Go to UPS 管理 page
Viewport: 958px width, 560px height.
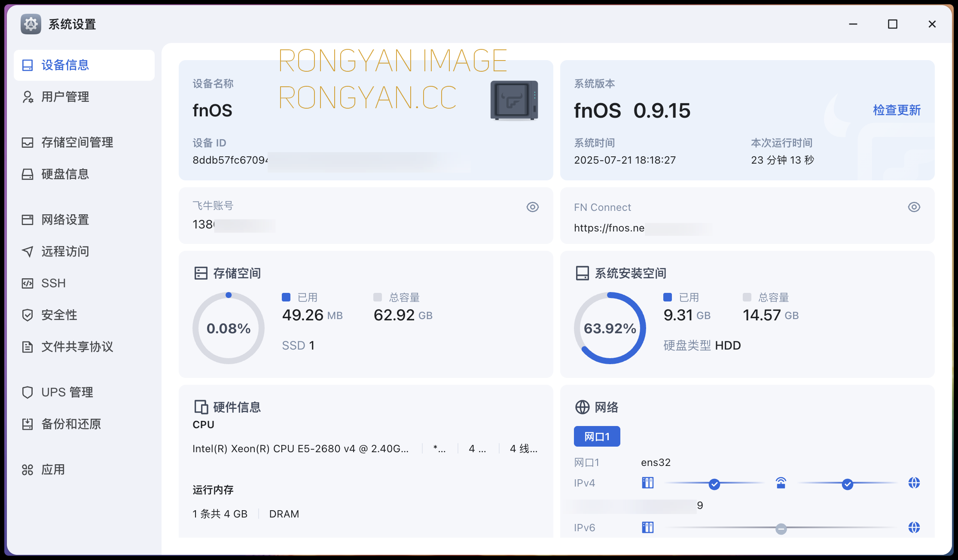click(x=84, y=393)
